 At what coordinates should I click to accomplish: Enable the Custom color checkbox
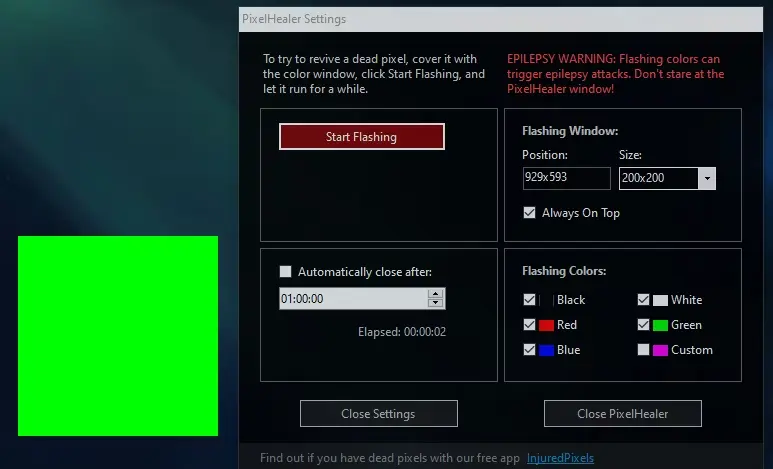(x=643, y=350)
